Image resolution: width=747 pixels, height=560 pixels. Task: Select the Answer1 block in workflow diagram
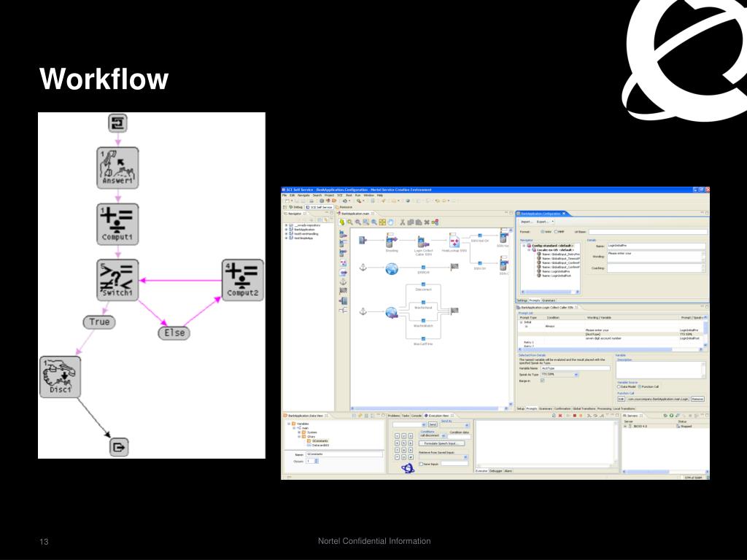[117, 168]
